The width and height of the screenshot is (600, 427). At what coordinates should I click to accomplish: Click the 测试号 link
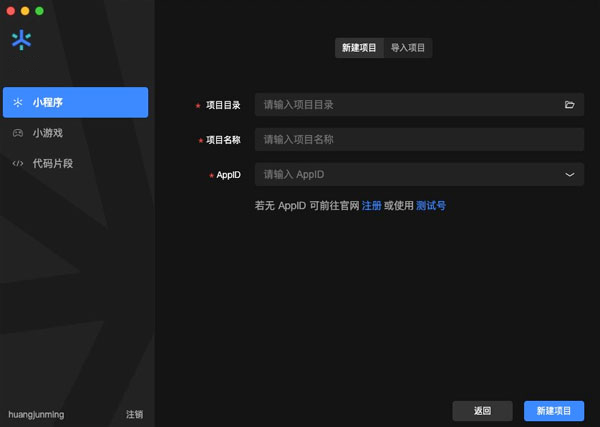coord(431,206)
